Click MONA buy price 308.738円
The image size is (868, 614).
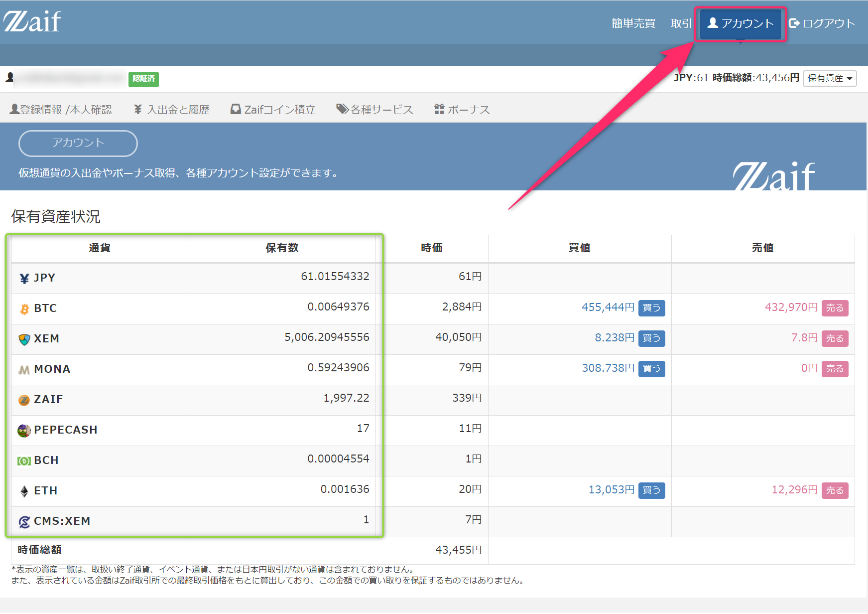[608, 368]
